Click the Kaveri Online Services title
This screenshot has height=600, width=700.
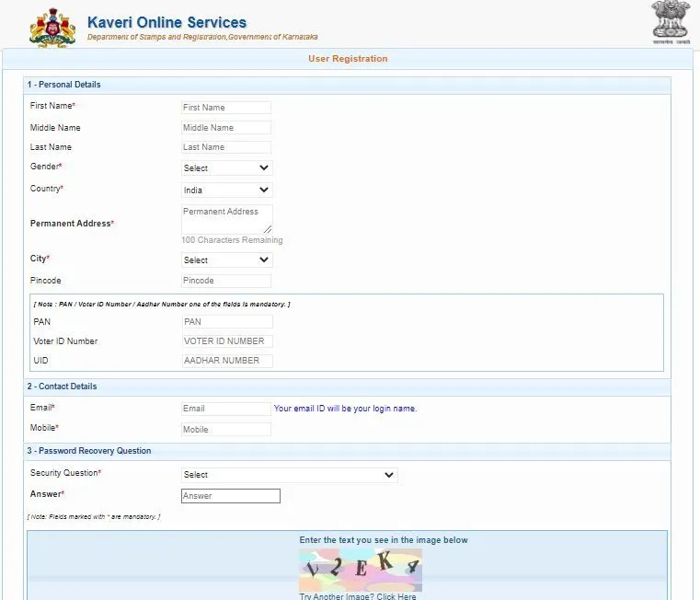(x=166, y=22)
